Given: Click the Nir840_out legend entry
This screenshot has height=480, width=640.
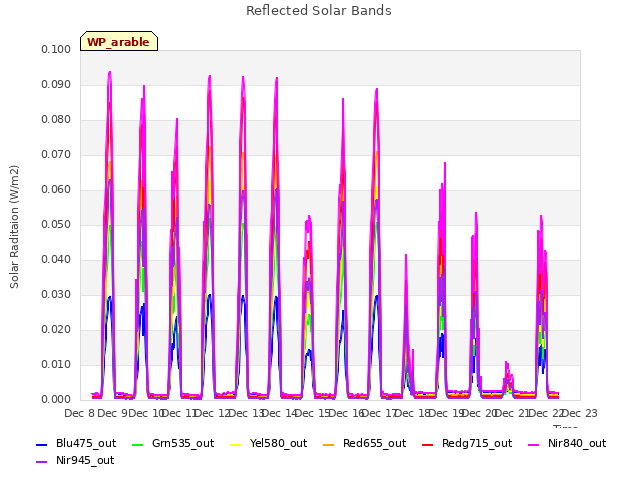Looking at the screenshot, I should coord(567,443).
